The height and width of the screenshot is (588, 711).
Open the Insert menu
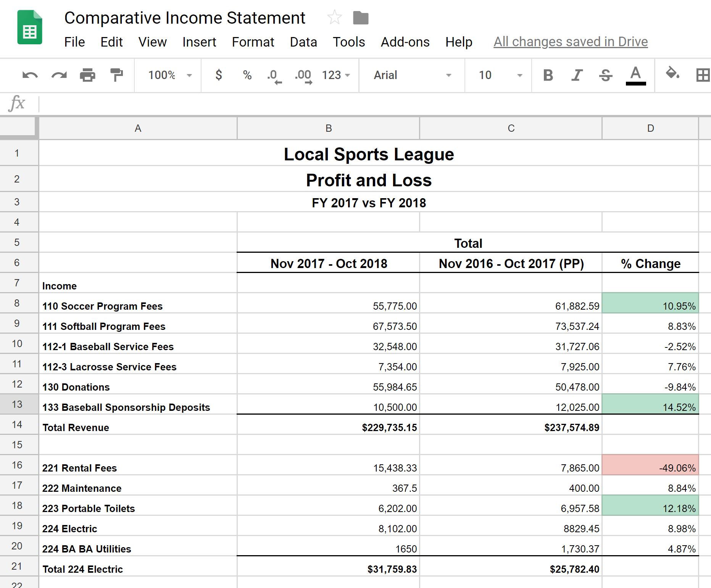click(199, 42)
